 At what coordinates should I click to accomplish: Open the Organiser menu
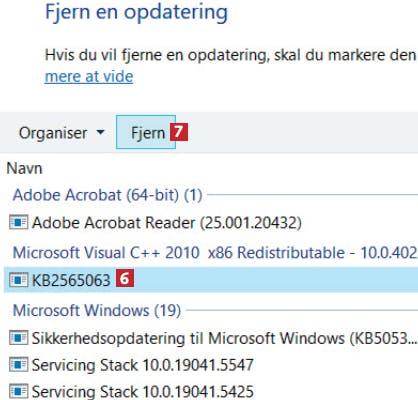[62, 133]
